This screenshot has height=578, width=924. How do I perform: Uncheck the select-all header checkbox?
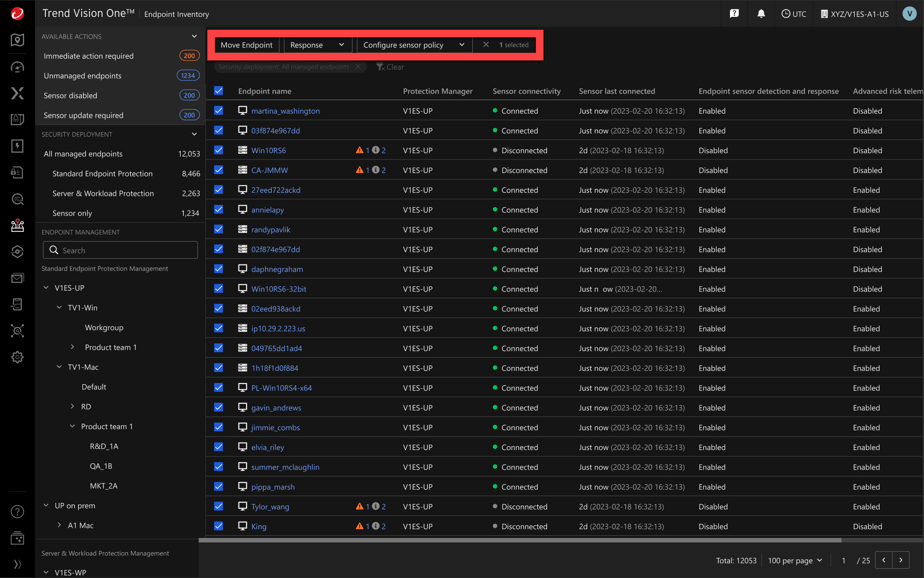(x=218, y=91)
